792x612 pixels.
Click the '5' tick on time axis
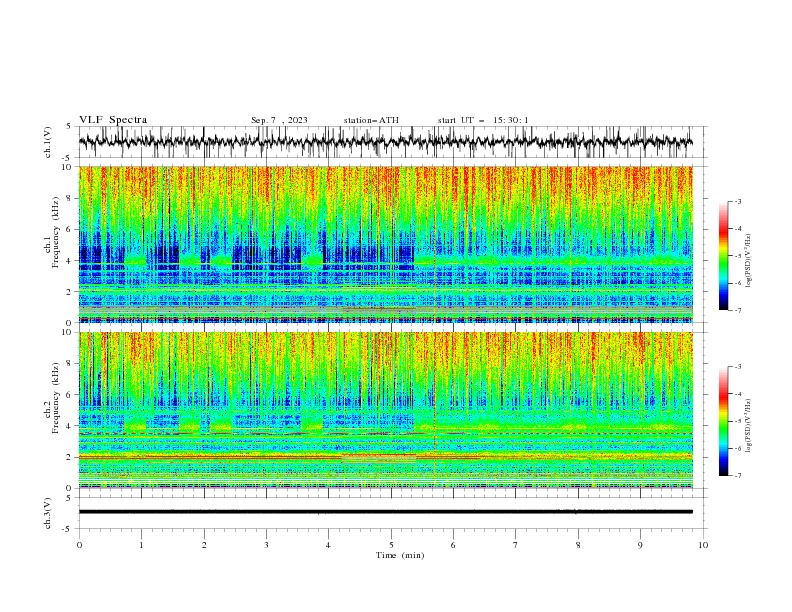(391, 545)
